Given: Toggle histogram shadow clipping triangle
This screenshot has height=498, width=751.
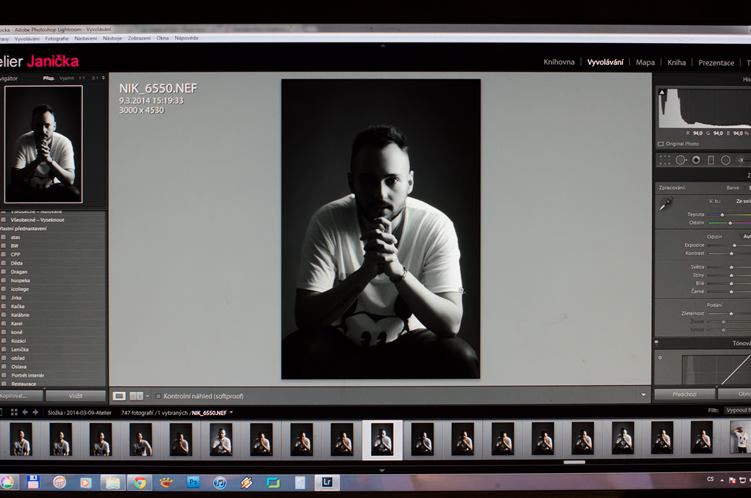Looking at the screenshot, I should (662, 92).
